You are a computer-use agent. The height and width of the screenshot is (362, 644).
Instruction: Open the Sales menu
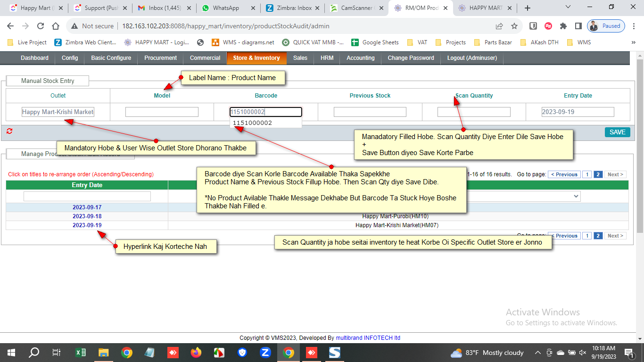click(x=300, y=58)
